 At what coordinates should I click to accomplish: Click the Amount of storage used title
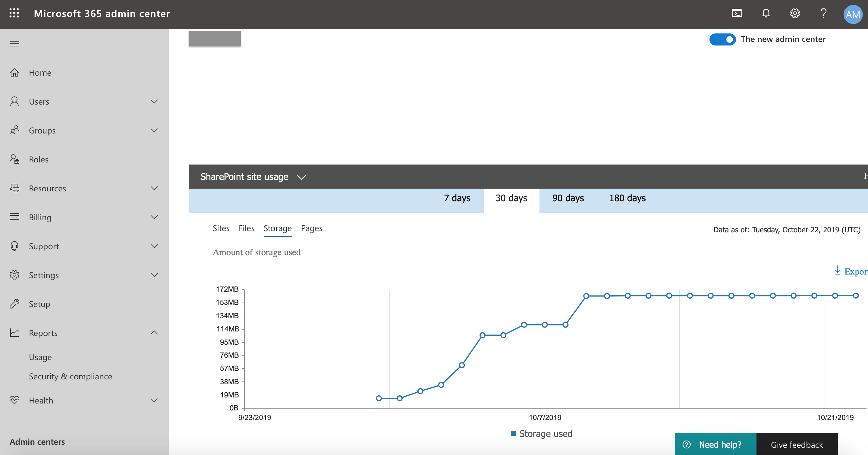(257, 252)
